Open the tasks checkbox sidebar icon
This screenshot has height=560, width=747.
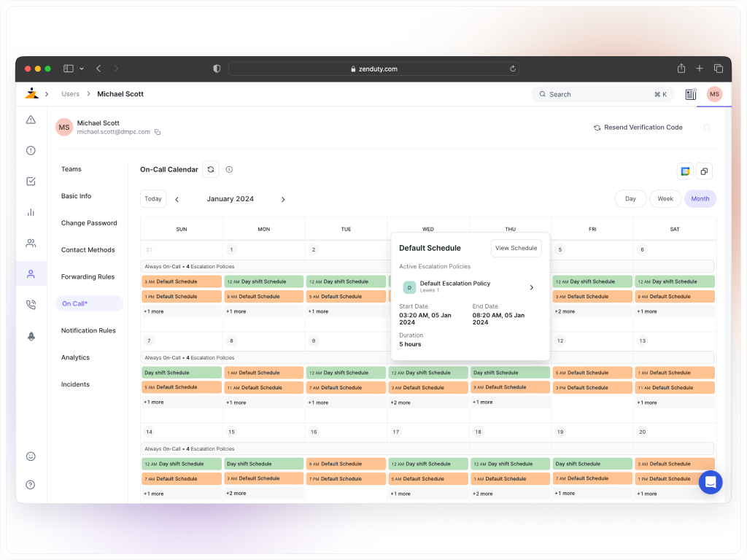click(x=31, y=182)
